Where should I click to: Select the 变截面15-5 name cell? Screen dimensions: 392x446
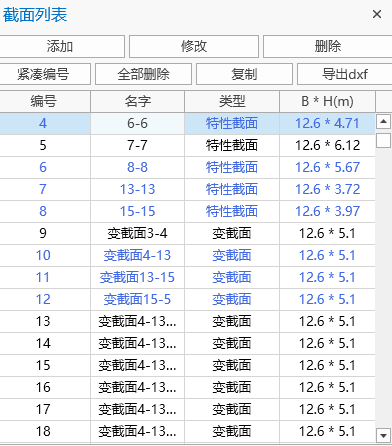[x=137, y=299]
